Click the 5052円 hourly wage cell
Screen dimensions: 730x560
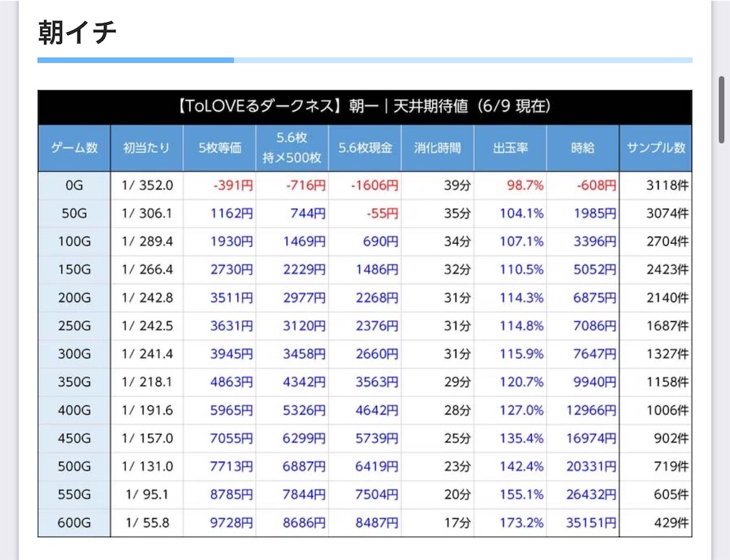[x=582, y=270]
